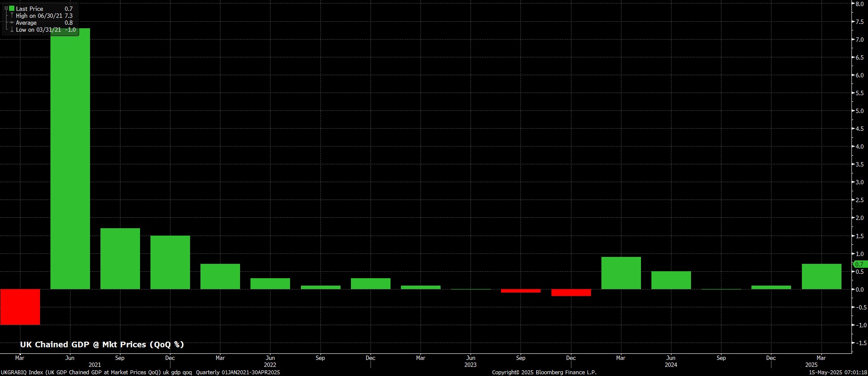This screenshot has width=868, height=376.
Task: Click the green Last Price color swatch
Action: coord(12,8)
